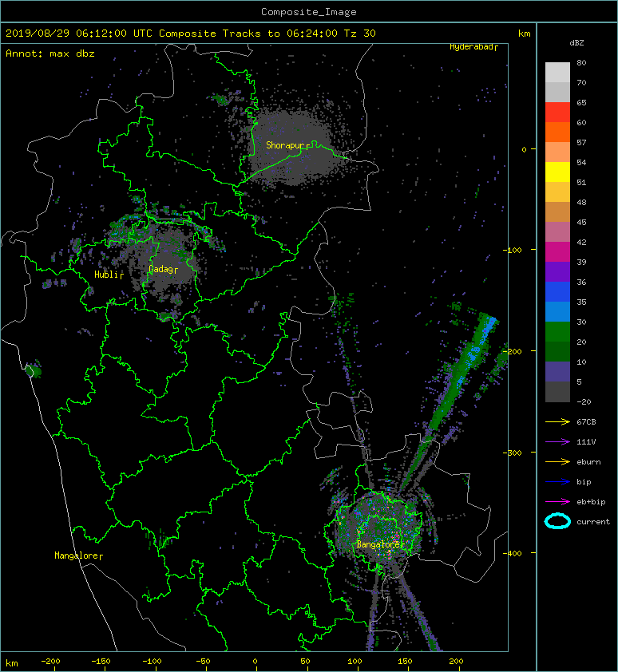Click the light blue 30-35 dBZ swatch
618x672 pixels.
point(557,312)
